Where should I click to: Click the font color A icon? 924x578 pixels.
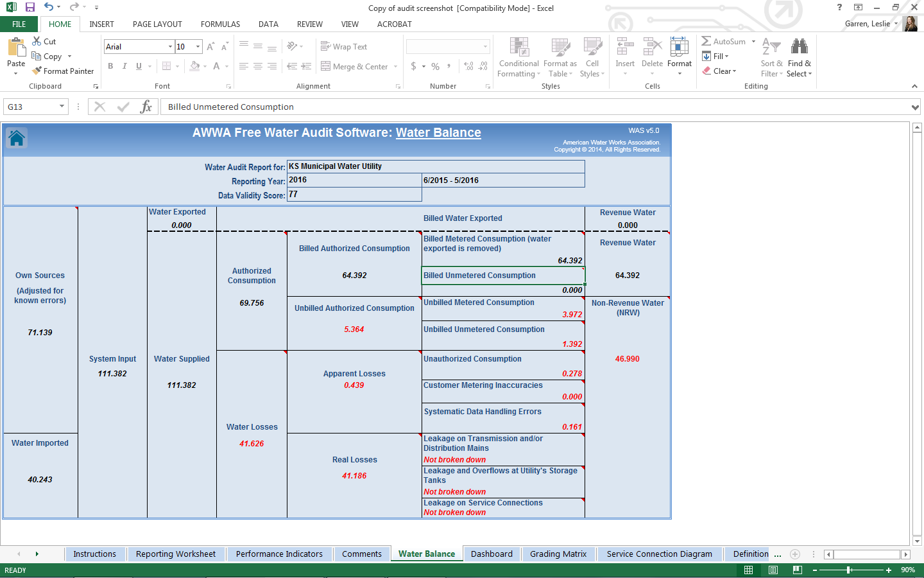pos(216,66)
